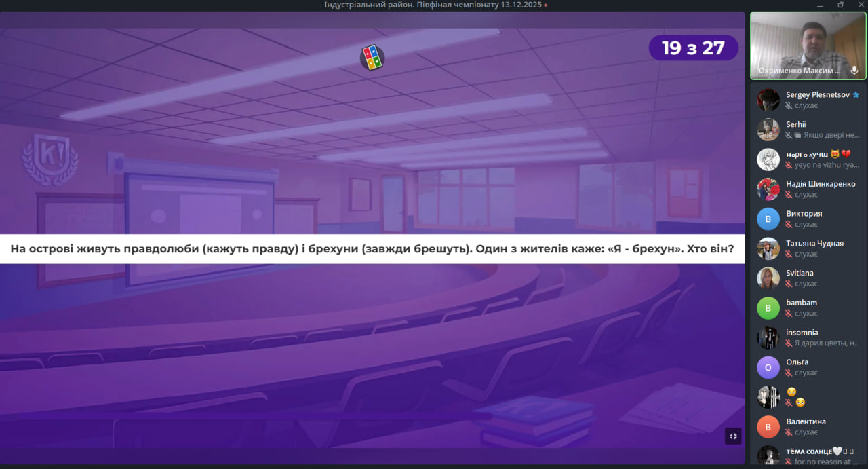Click the exit fullscreen icon on shared screen
868x469 pixels.
tap(733, 436)
